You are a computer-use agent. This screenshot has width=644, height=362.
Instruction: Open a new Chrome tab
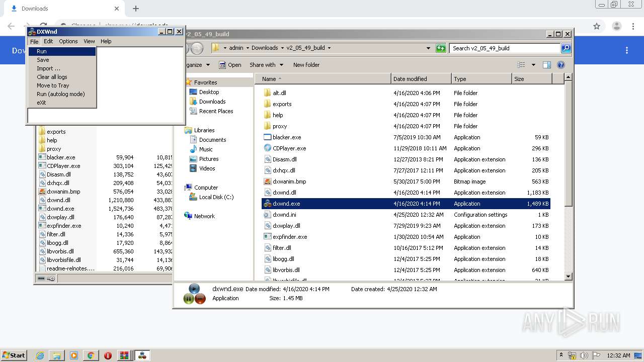[135, 9]
